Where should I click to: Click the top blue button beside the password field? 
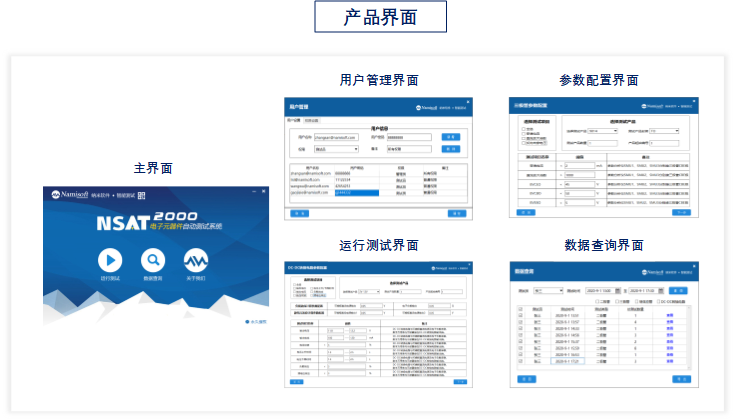(x=450, y=137)
